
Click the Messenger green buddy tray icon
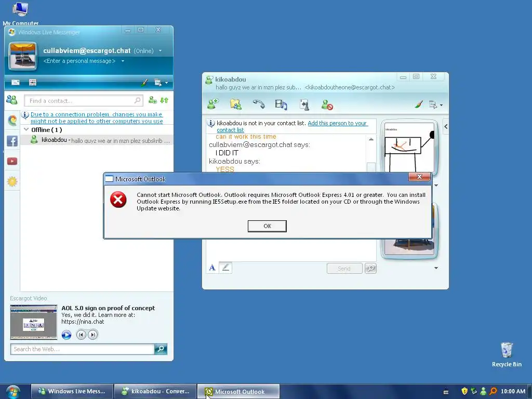pyautogui.click(x=483, y=391)
